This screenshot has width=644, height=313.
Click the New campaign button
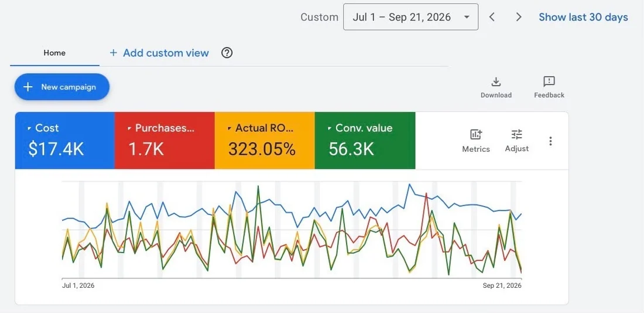coord(62,87)
